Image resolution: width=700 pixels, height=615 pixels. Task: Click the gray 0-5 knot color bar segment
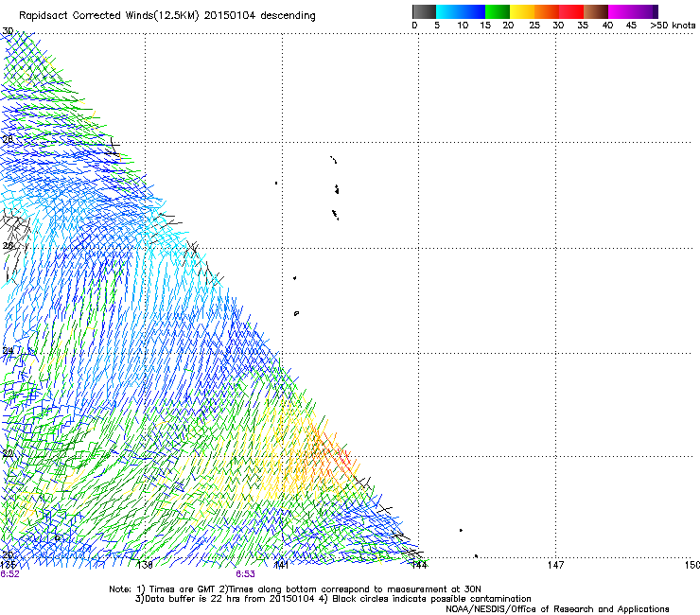tap(424, 11)
